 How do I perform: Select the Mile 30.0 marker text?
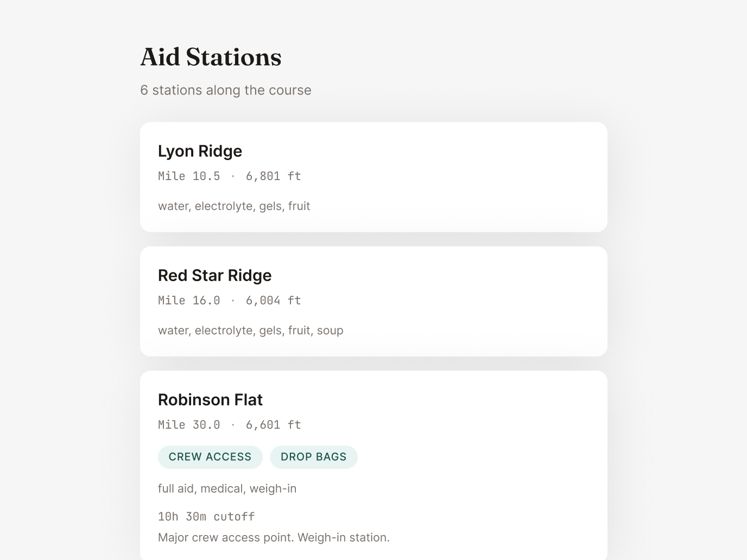click(189, 425)
